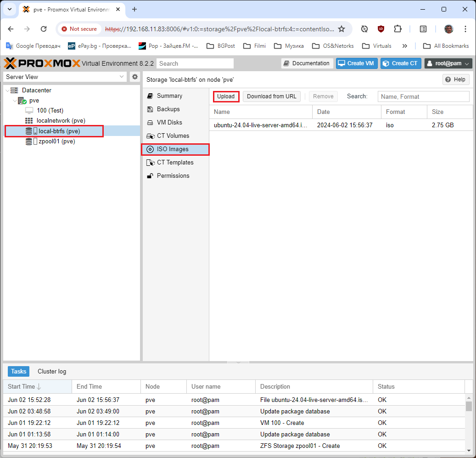Click the Create VM button
Image resolution: width=476 pixels, height=458 pixels.
356,63
